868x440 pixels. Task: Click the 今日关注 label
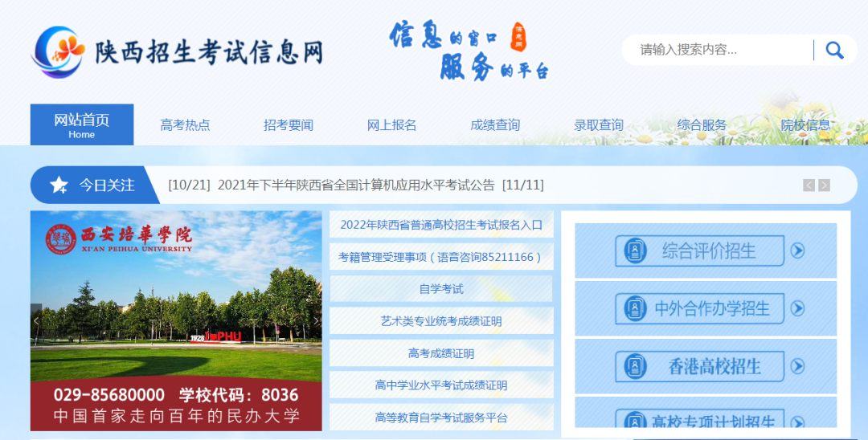(x=107, y=185)
